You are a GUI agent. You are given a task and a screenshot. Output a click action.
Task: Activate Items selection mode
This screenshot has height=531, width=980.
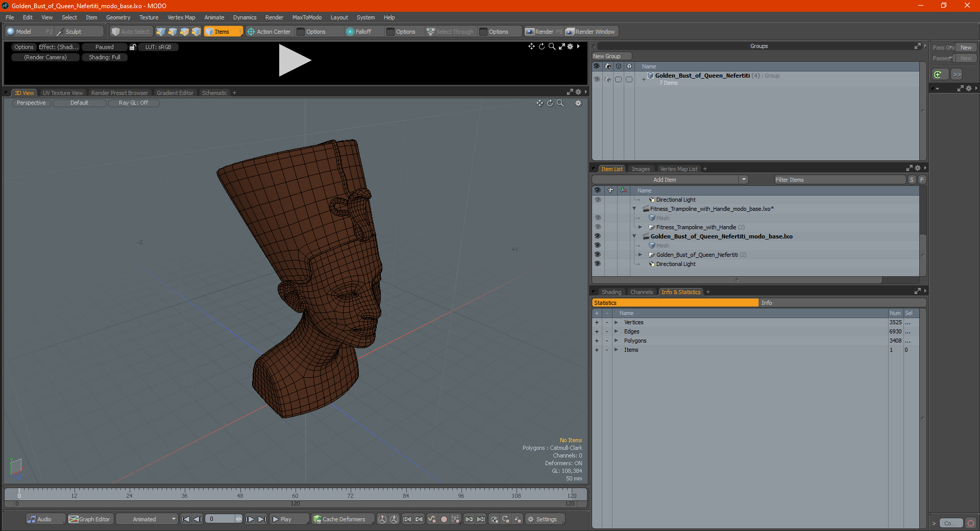223,32
